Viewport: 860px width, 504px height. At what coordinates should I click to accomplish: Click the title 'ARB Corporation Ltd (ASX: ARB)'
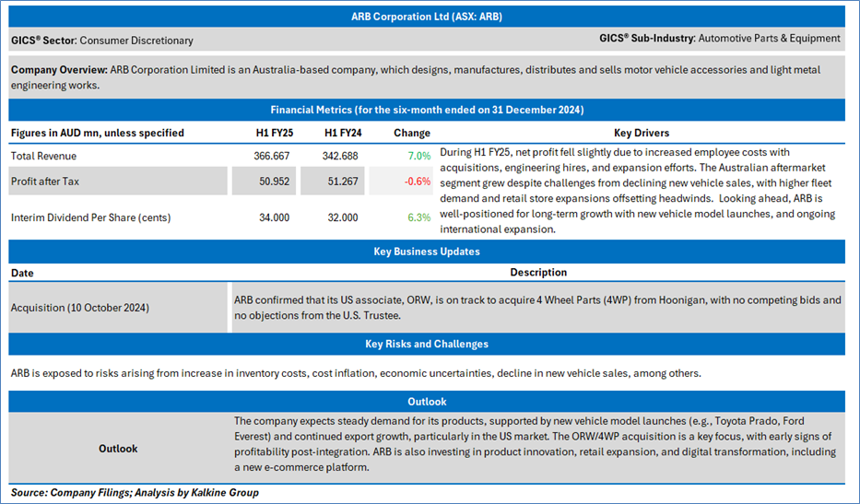tap(427, 17)
